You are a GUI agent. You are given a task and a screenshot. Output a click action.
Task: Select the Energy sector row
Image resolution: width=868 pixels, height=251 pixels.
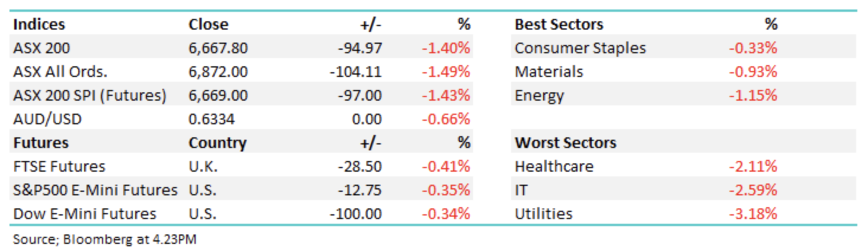539,95
